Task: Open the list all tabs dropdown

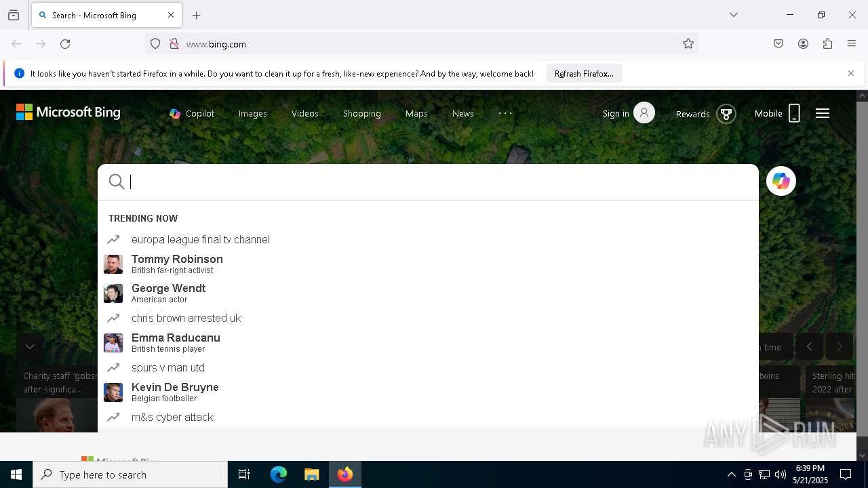Action: coord(734,15)
